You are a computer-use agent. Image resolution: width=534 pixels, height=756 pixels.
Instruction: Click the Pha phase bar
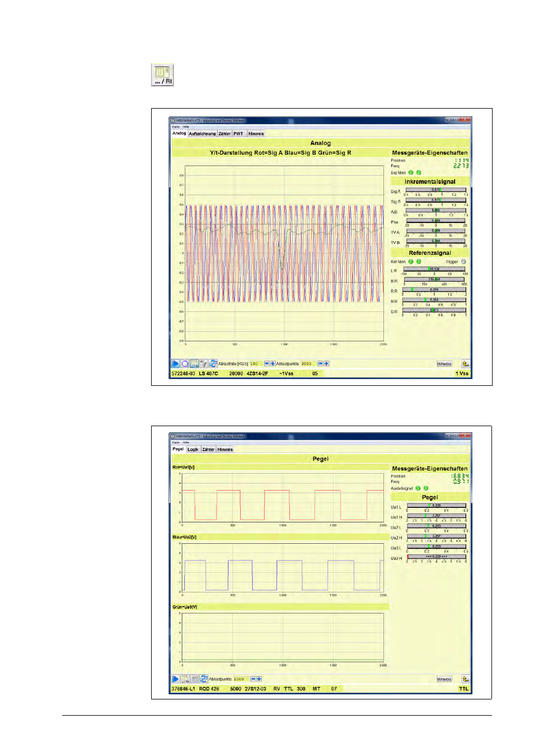436,221
